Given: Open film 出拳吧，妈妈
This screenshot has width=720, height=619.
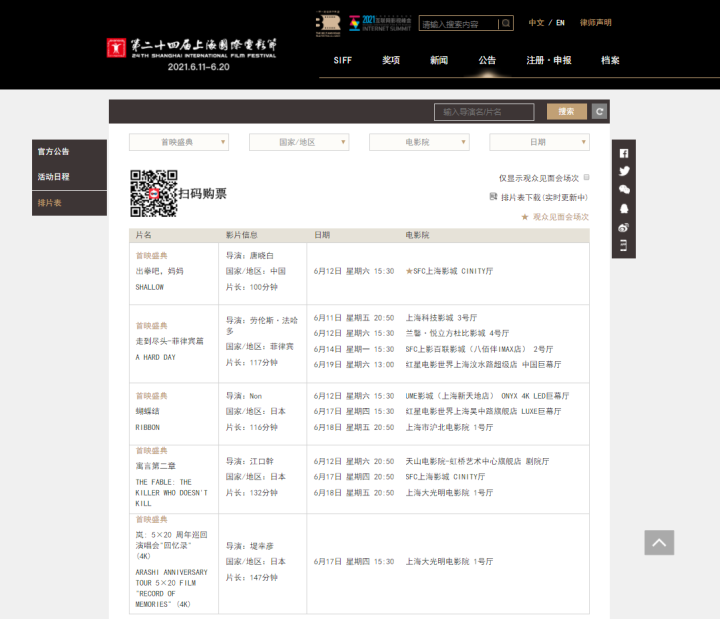Looking at the screenshot, I should coord(159,271).
